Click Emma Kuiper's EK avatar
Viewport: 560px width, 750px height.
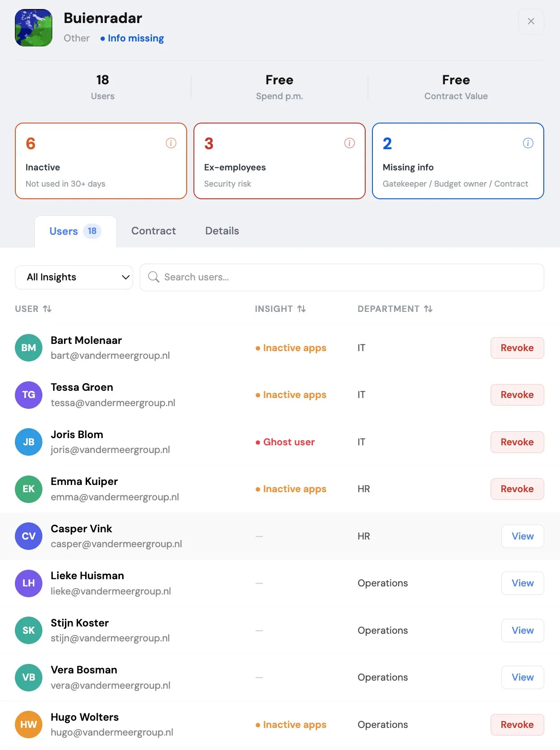click(28, 489)
